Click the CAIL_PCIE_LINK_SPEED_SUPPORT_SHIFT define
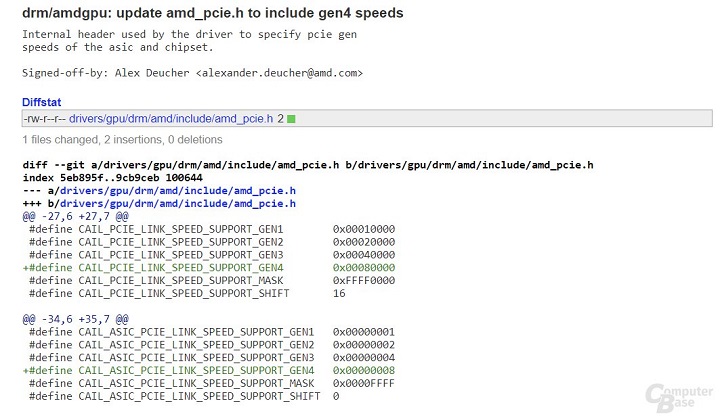 tap(159, 293)
